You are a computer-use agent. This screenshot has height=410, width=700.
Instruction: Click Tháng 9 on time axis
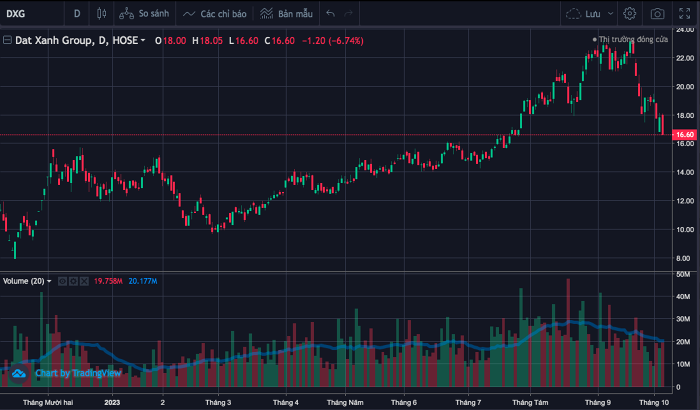tap(598, 402)
